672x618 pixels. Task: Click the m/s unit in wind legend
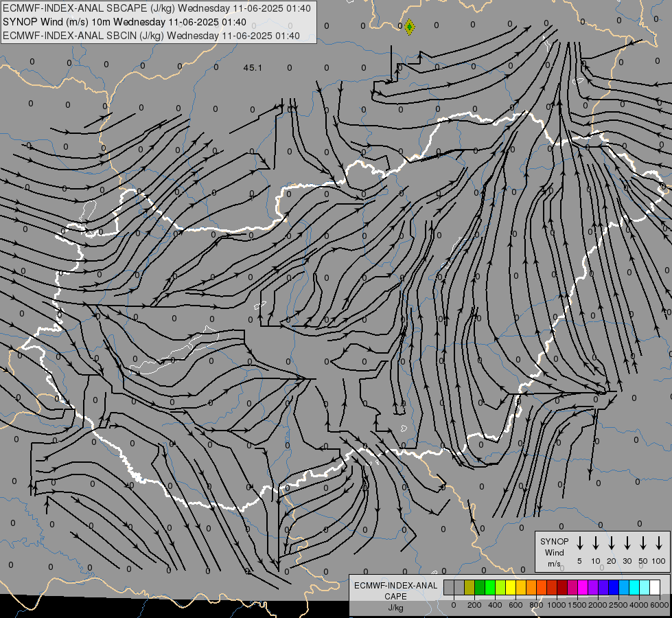554,564
